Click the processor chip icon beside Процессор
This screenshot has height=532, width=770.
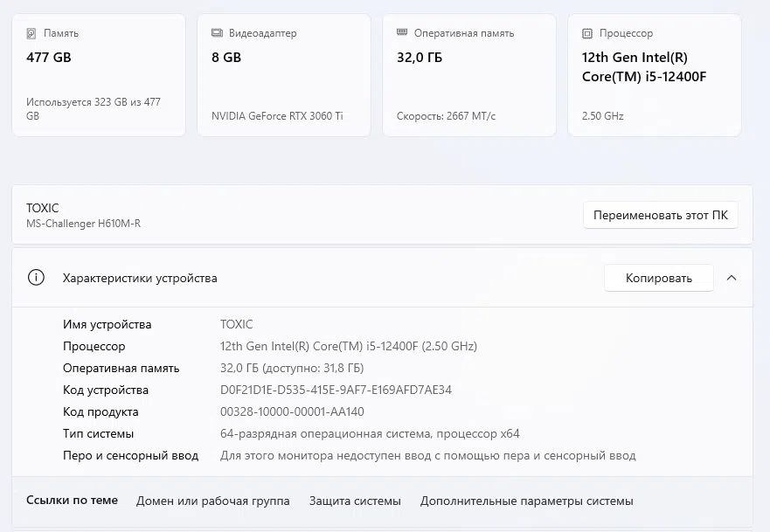tap(587, 33)
